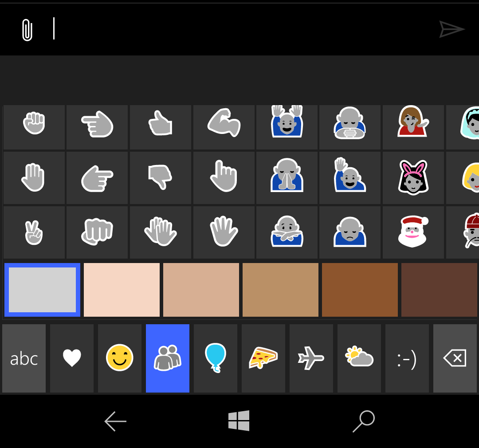Click the message text input field
The image size is (479, 448).
[x=239, y=29]
